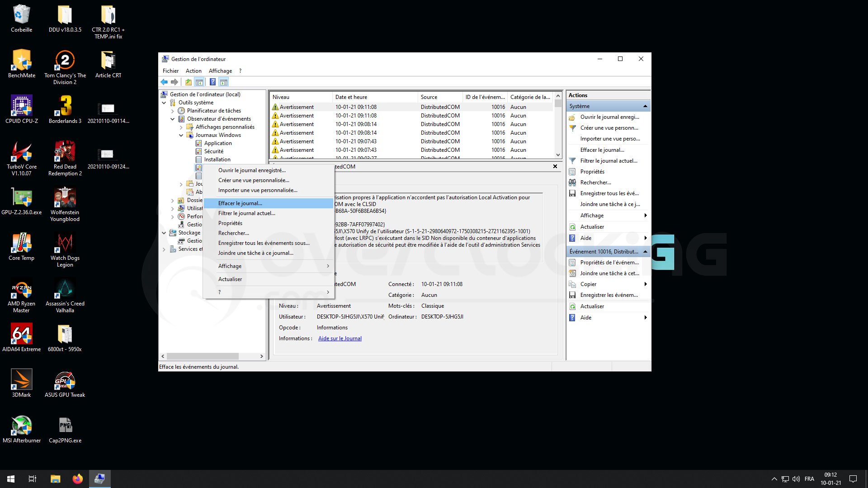Image resolution: width=868 pixels, height=488 pixels.
Task: Expand the Affichages personnalisés node
Action: point(181,127)
